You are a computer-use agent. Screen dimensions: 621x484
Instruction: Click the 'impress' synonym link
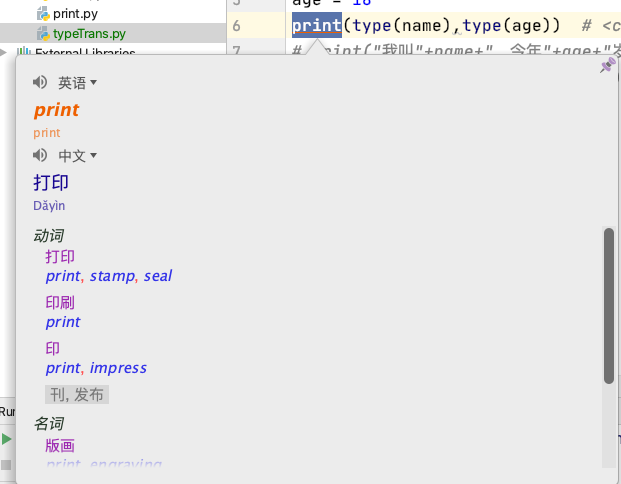click(118, 368)
